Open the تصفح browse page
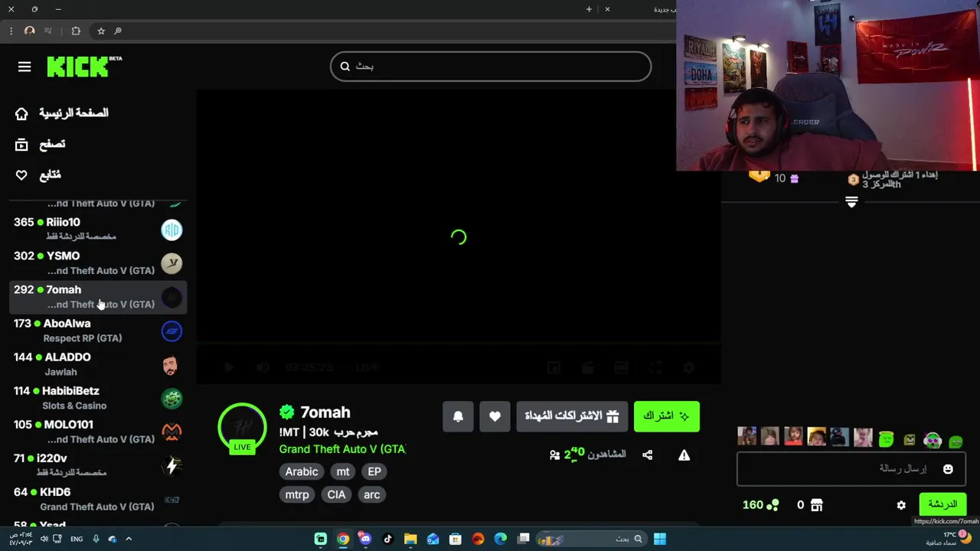The width and height of the screenshot is (980, 551). 52,144
